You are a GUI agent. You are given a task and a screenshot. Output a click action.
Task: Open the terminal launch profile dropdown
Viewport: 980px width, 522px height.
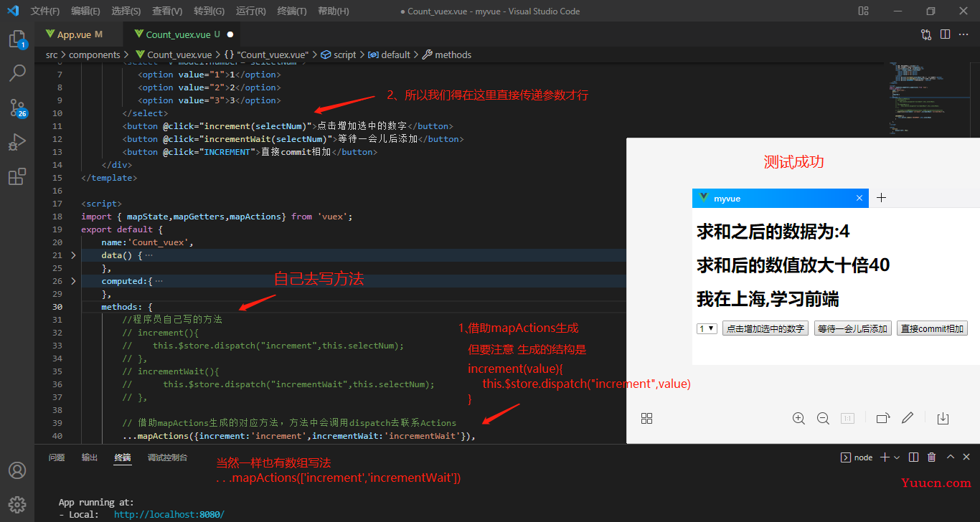click(897, 457)
